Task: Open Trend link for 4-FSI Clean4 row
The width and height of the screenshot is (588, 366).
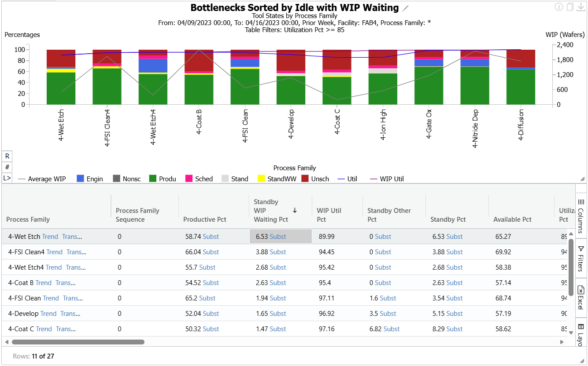Action: click(55, 252)
